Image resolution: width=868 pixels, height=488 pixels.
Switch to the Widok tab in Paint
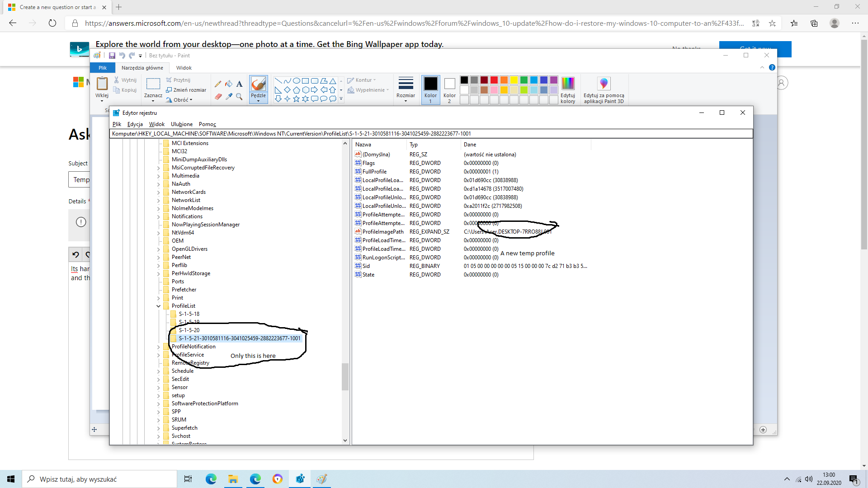(184, 68)
